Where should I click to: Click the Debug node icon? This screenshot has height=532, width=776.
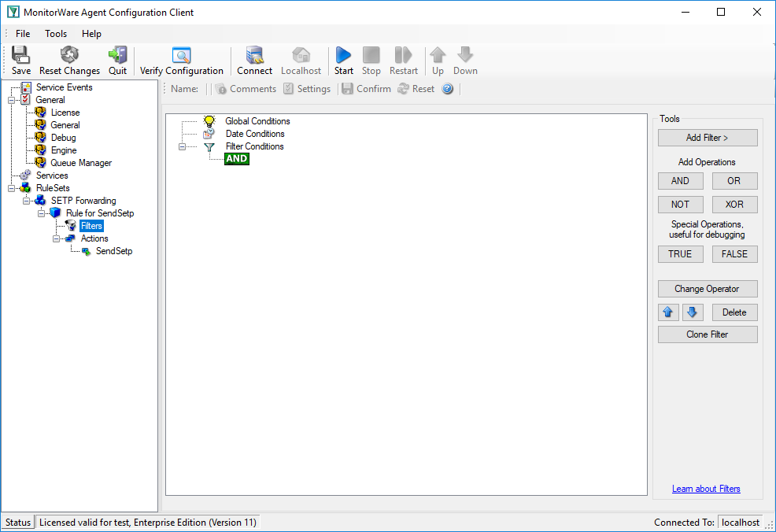click(40, 138)
